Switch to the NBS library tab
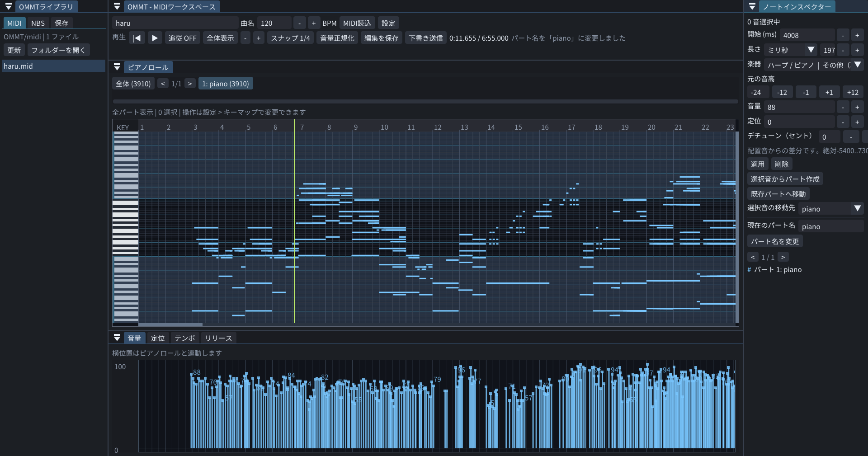The width and height of the screenshot is (868, 456). point(38,23)
